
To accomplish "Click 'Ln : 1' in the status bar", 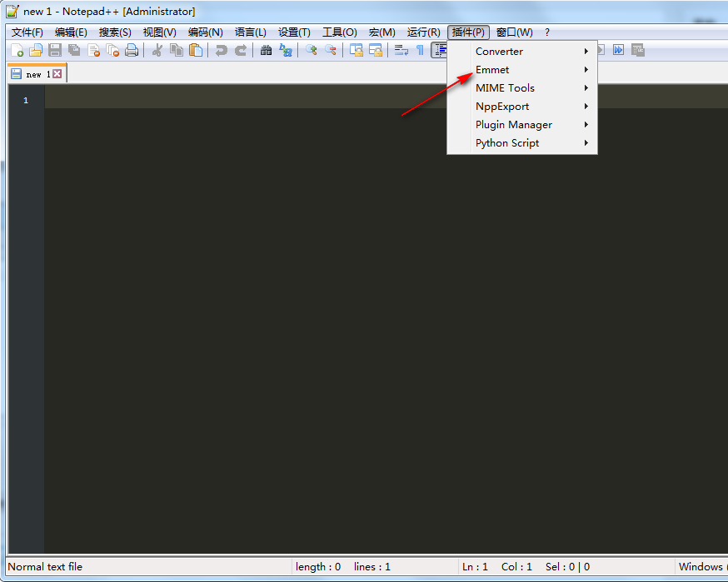I will point(475,567).
